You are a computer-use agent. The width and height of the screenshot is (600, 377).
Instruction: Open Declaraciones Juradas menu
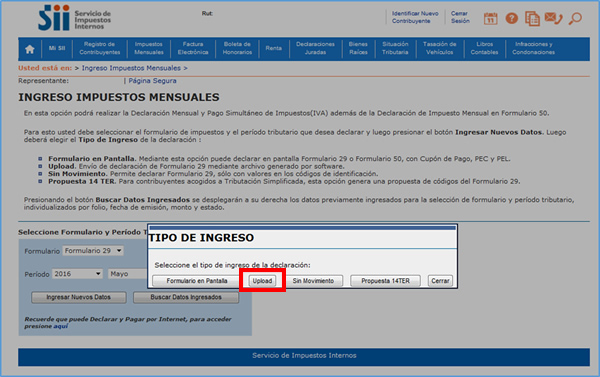click(x=315, y=48)
